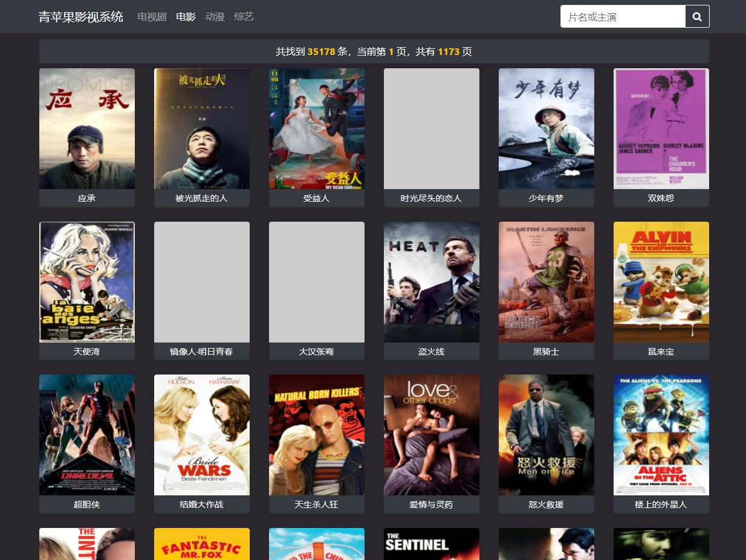Open the blank 镜像人·明日青春 placeholder poster
This screenshot has height=560, width=746.
[x=202, y=282]
